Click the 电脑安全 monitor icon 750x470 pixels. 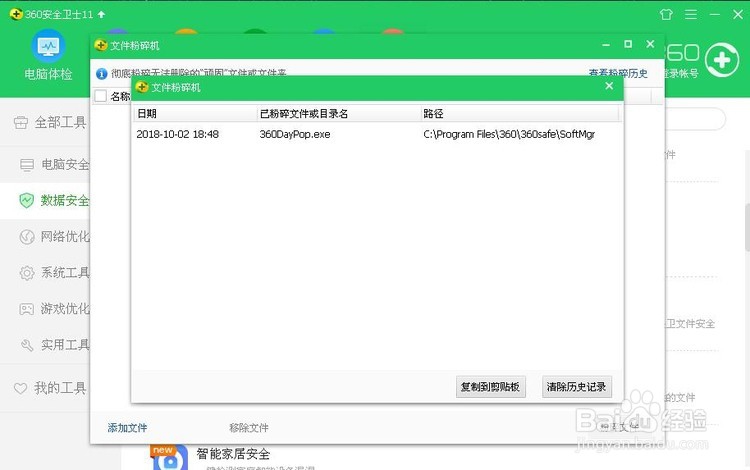pos(27,165)
